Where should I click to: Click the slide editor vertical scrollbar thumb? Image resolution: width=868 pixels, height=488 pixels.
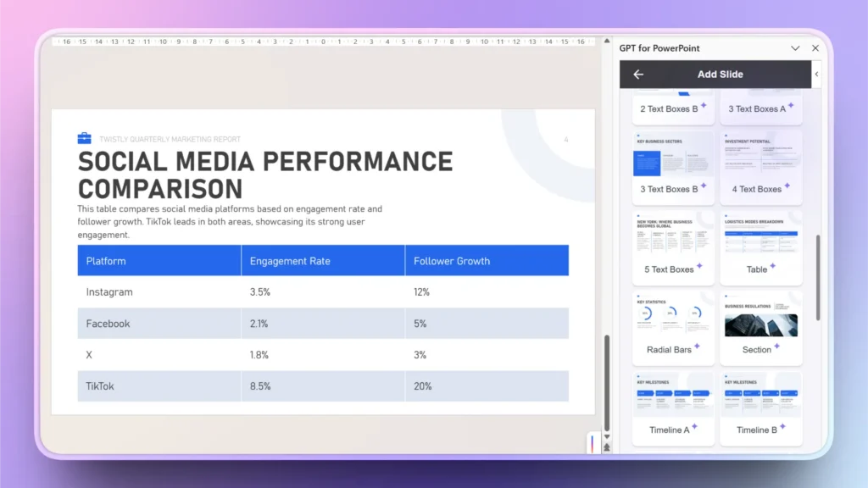(607, 383)
